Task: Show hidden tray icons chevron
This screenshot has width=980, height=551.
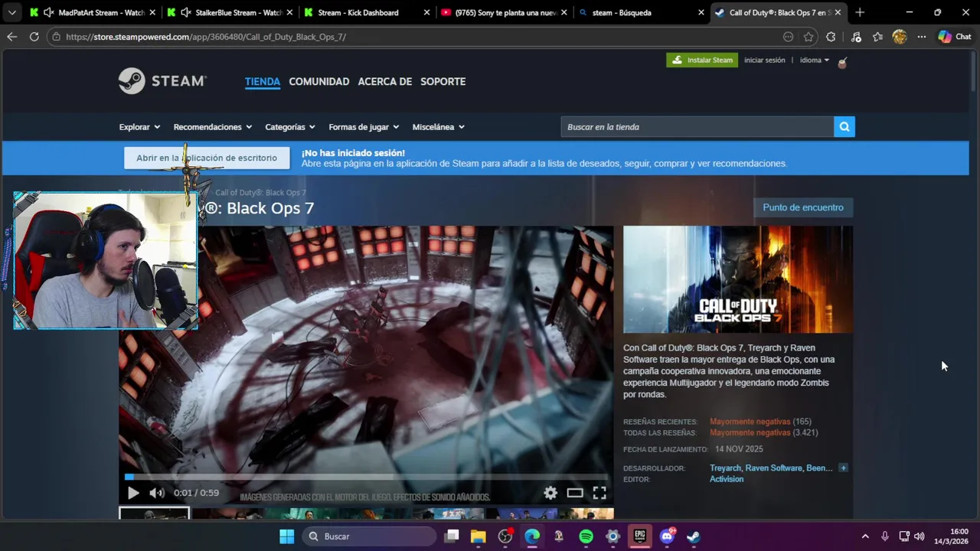Action: [x=865, y=536]
